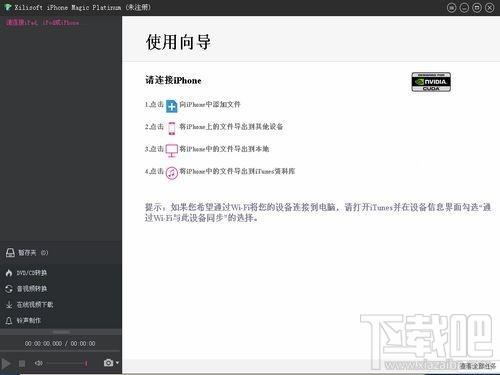This screenshot has height=375, width=500.
Task: Click the volume slider track
Action: pos(67,363)
